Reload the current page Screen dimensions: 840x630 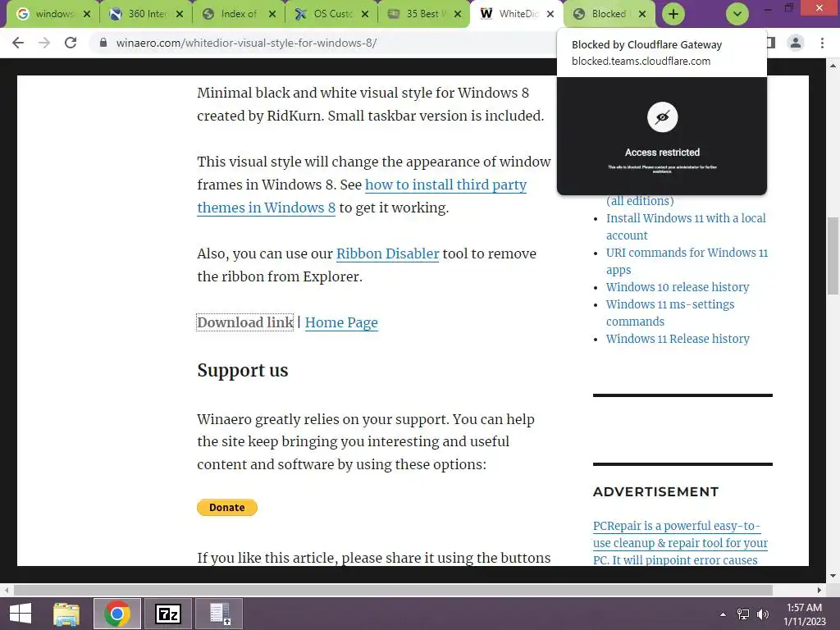pyautogui.click(x=71, y=43)
